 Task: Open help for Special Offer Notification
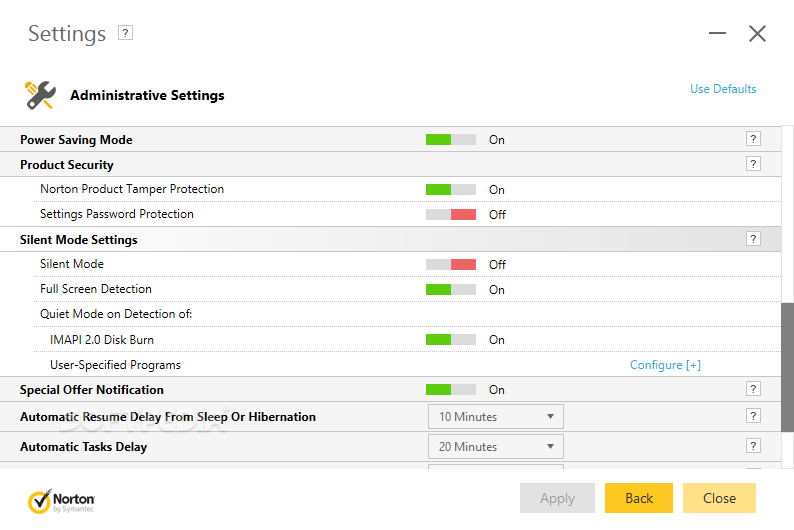pyautogui.click(x=753, y=389)
